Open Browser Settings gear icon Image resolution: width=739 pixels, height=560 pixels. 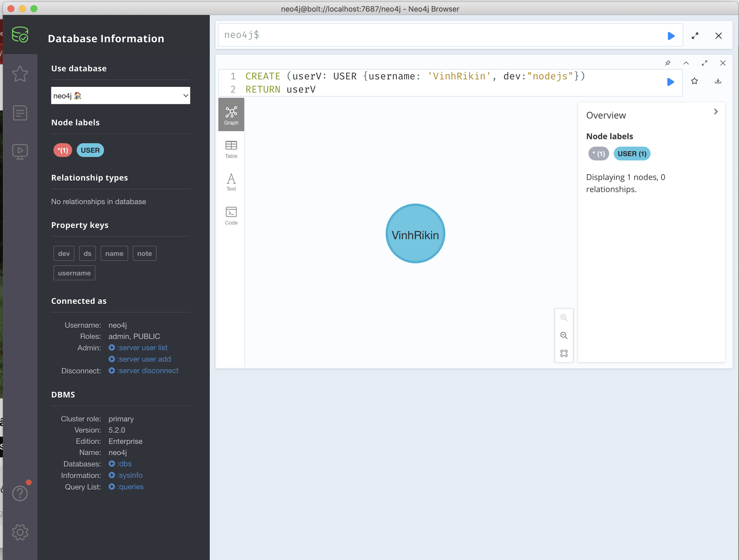point(20,532)
